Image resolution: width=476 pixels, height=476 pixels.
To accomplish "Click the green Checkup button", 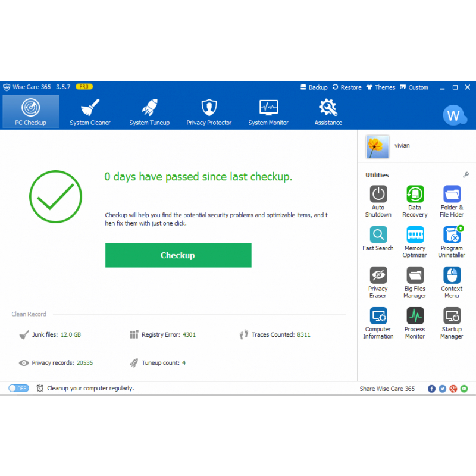I will pos(178,255).
